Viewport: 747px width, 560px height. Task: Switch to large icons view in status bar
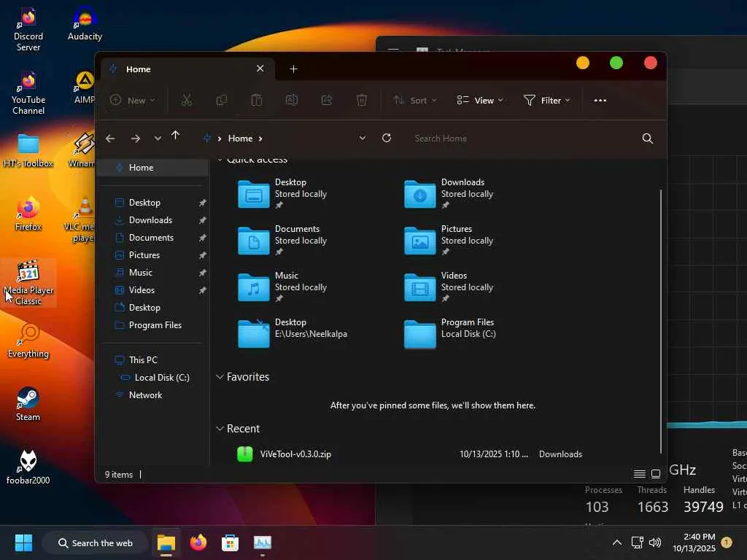656,474
